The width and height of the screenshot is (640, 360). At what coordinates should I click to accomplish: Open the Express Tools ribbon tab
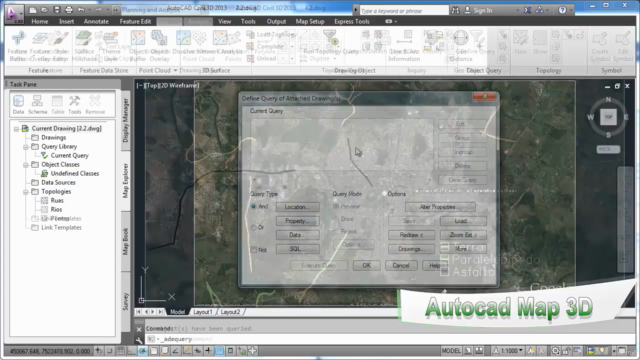pyautogui.click(x=351, y=21)
